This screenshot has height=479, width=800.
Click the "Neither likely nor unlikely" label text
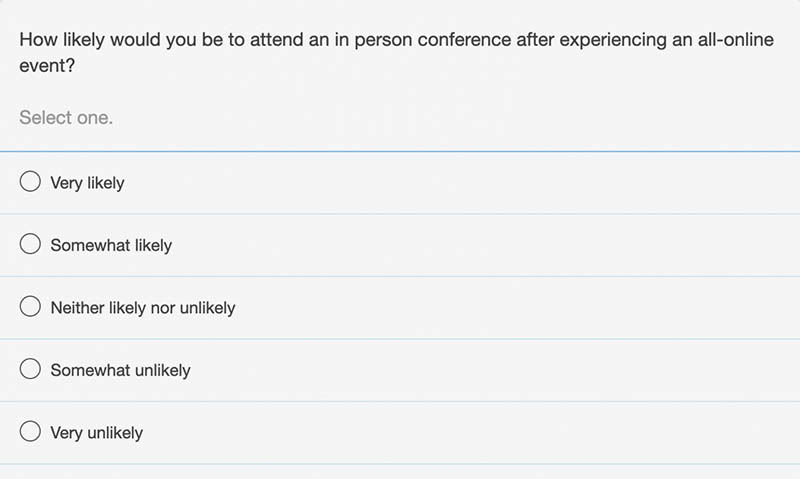tap(143, 308)
